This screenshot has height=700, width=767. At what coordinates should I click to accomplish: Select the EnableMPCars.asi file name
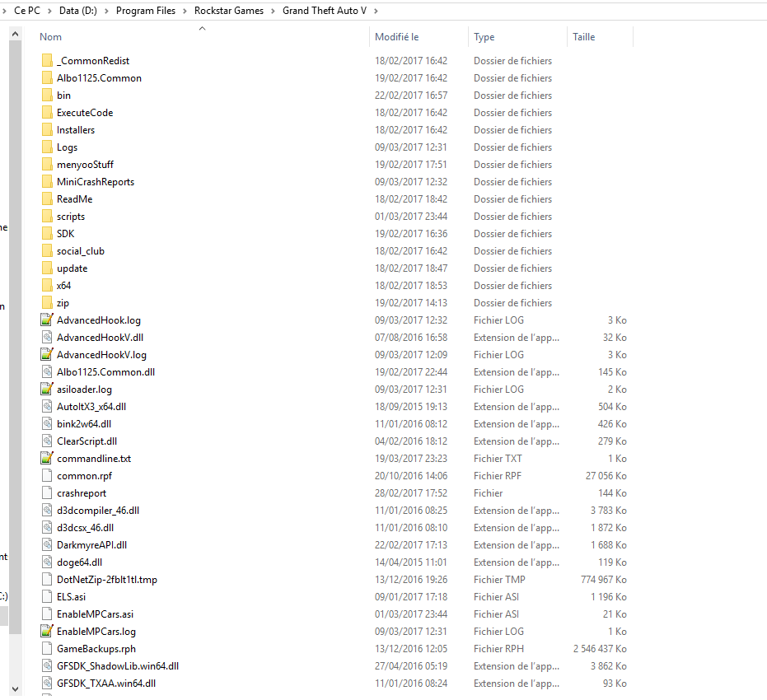pyautogui.click(x=95, y=614)
